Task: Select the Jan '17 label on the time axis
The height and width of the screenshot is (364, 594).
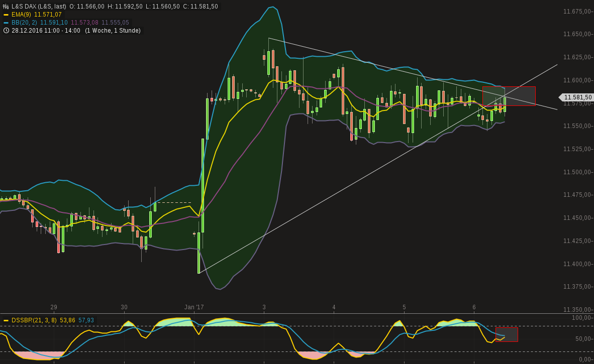Action: tap(194, 307)
